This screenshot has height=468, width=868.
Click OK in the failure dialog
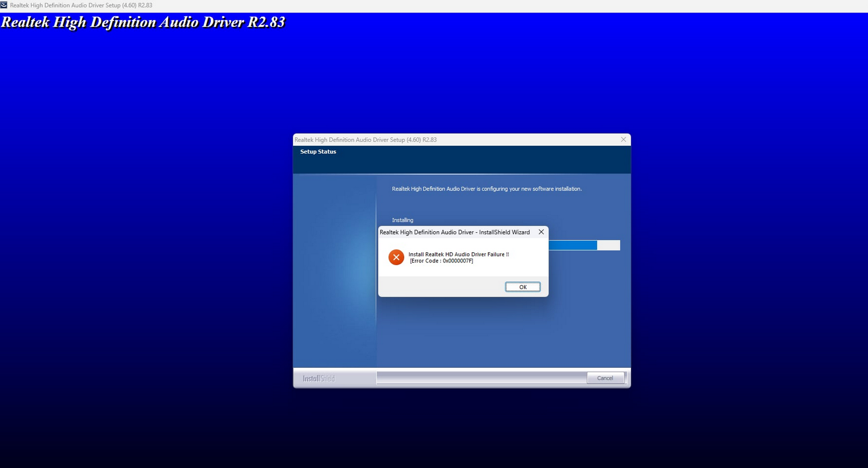pyautogui.click(x=523, y=287)
